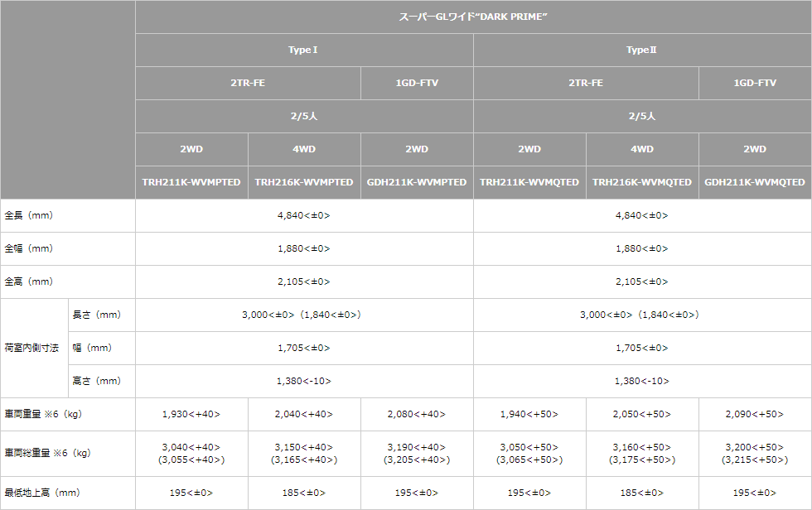Image resolution: width=812 pixels, height=510 pixels.
Task: Click model code TRH211K-WVMPTED
Action: pyautogui.click(x=191, y=182)
